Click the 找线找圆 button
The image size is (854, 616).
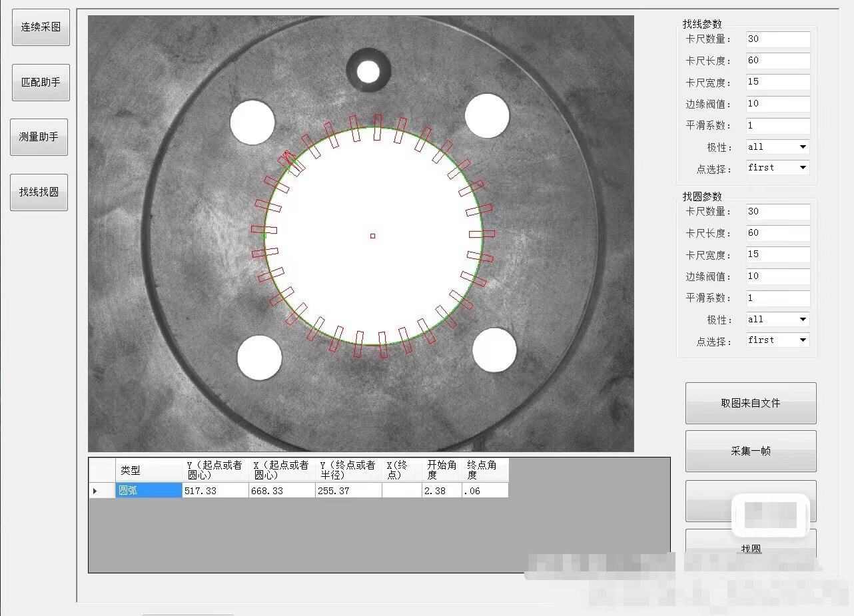39,192
